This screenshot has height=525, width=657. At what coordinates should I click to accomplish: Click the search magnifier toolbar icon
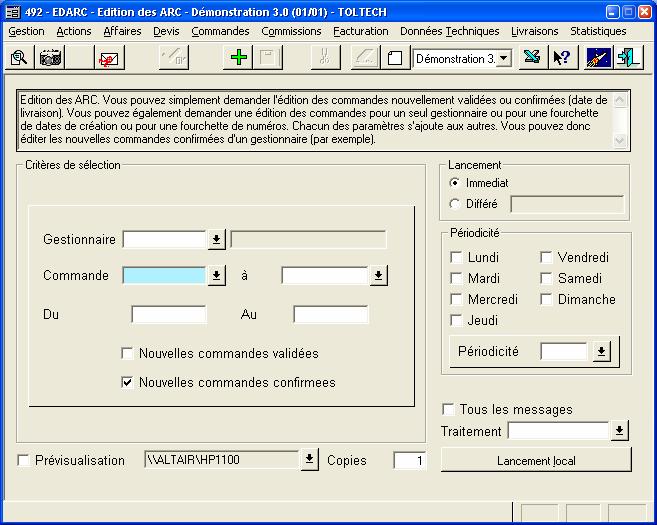pos(19,57)
